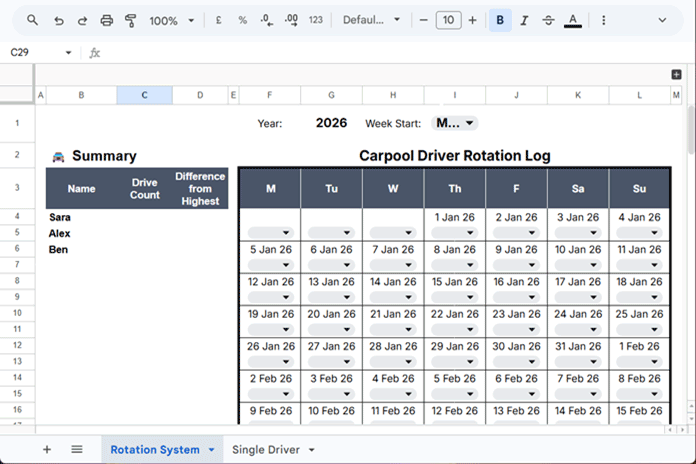
Task: Select column C header
Action: tap(144, 95)
